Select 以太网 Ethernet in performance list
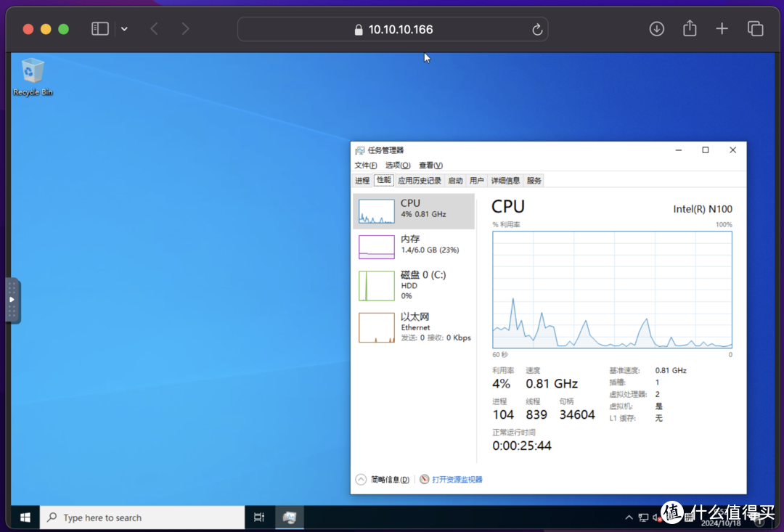784x532 pixels. (x=414, y=327)
